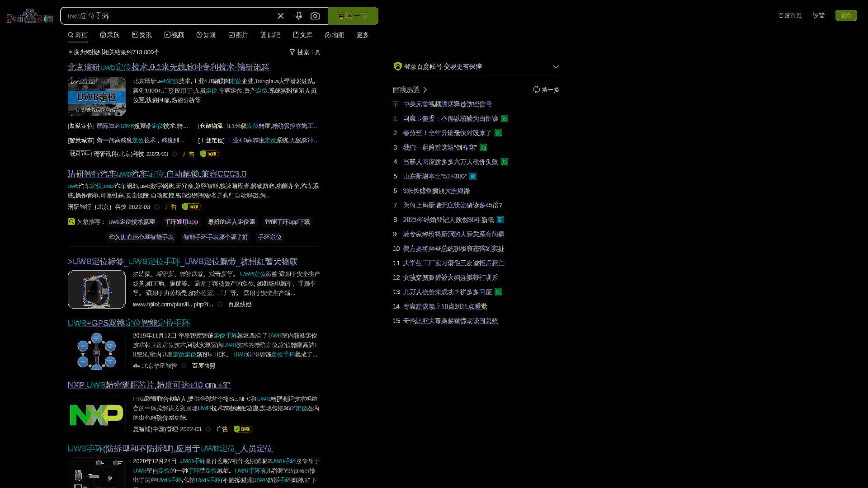
Task: Click the blue circles diagram thumbnail
Action: [97, 351]
